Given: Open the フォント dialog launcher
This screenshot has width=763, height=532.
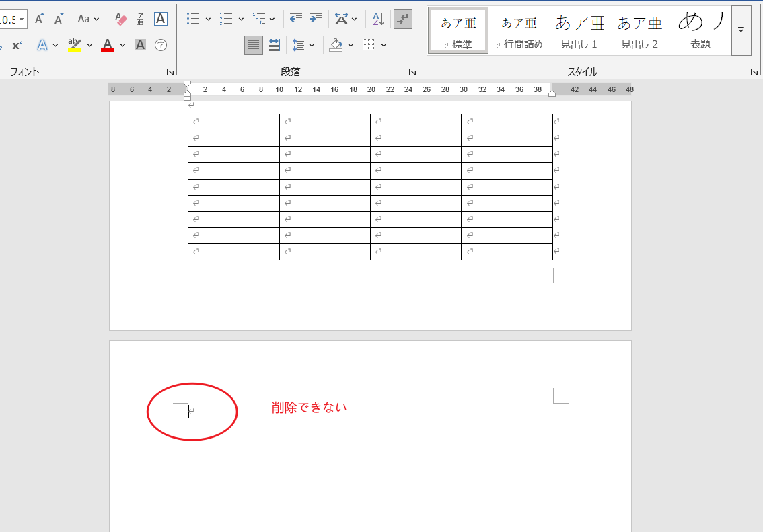Looking at the screenshot, I should coord(170,71).
